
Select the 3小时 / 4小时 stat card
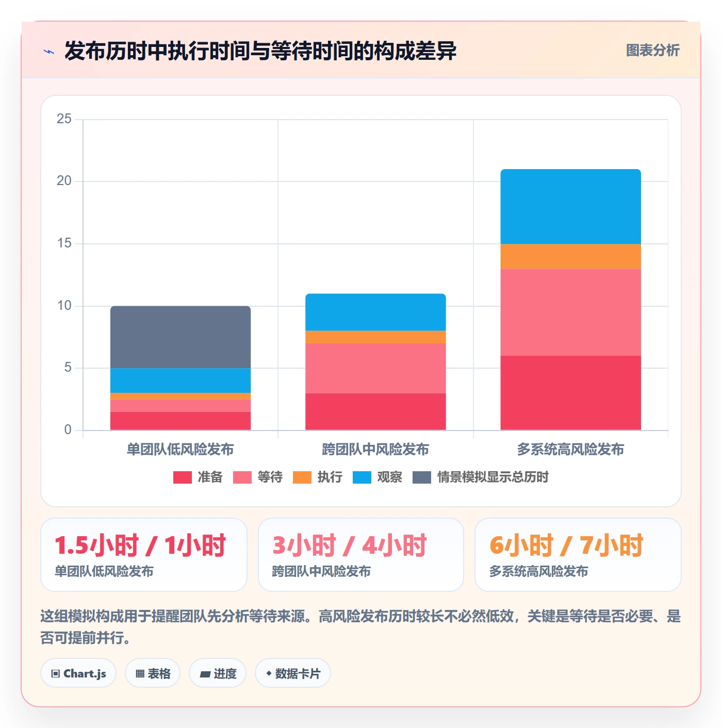point(361,555)
